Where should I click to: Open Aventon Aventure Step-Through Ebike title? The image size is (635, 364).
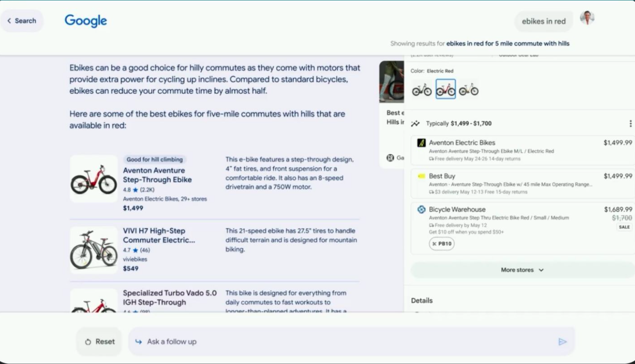(x=157, y=175)
